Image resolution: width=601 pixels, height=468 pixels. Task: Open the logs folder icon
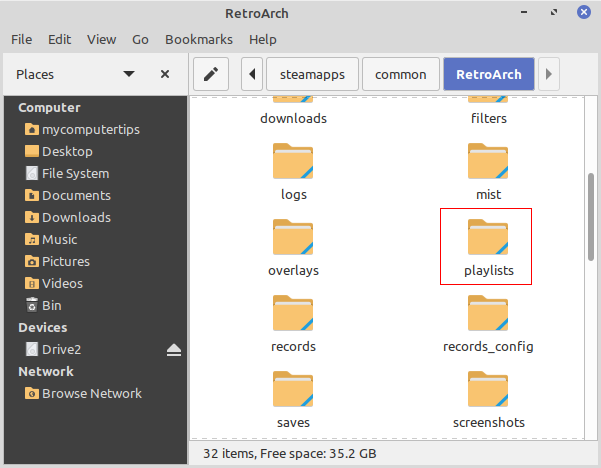click(x=293, y=161)
